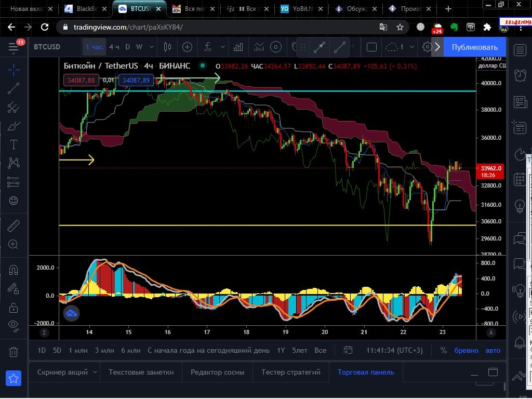Expand the Скринер акций dropdown arrow

[95, 373]
